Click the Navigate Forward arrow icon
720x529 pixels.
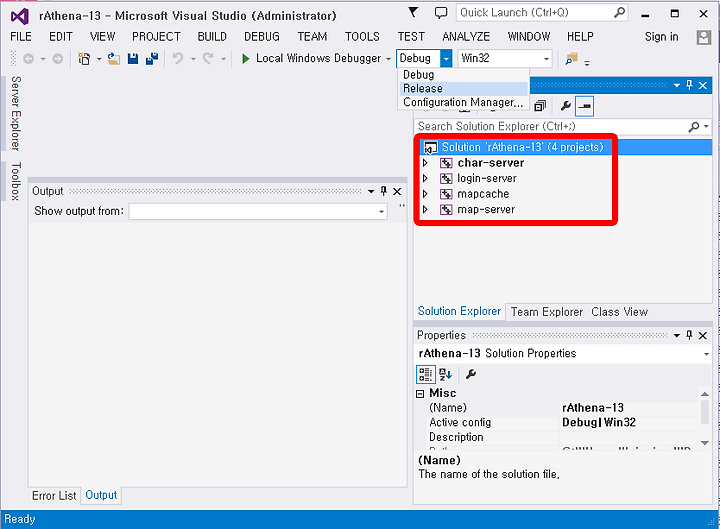click(x=58, y=59)
